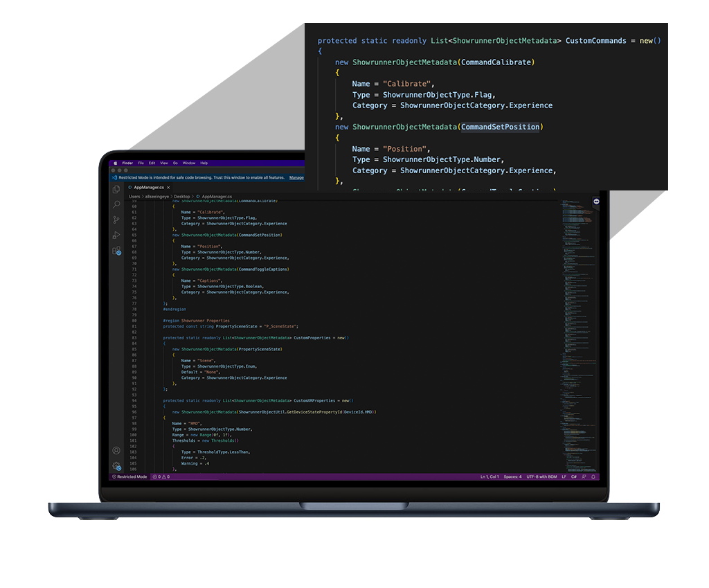This screenshot has height=588, width=709.
Task: Open the Window menu in menu bar
Action: click(188, 163)
